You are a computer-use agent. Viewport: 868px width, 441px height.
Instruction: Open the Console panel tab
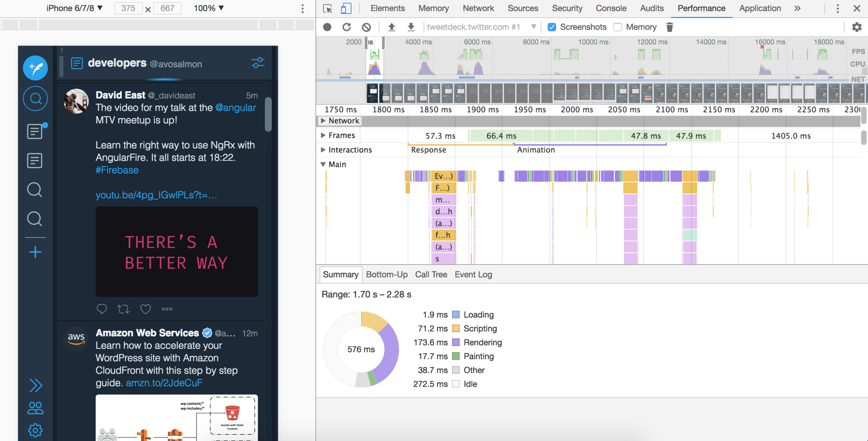tap(611, 8)
